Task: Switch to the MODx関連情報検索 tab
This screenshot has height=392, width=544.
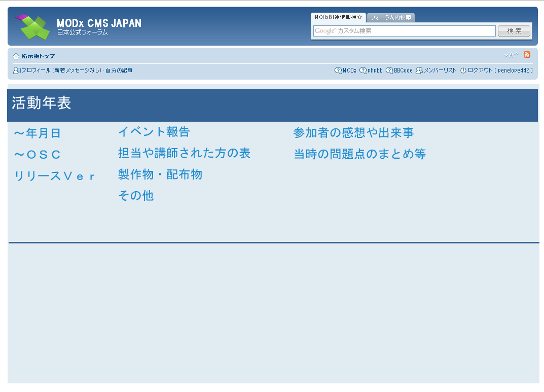Action: (x=338, y=17)
